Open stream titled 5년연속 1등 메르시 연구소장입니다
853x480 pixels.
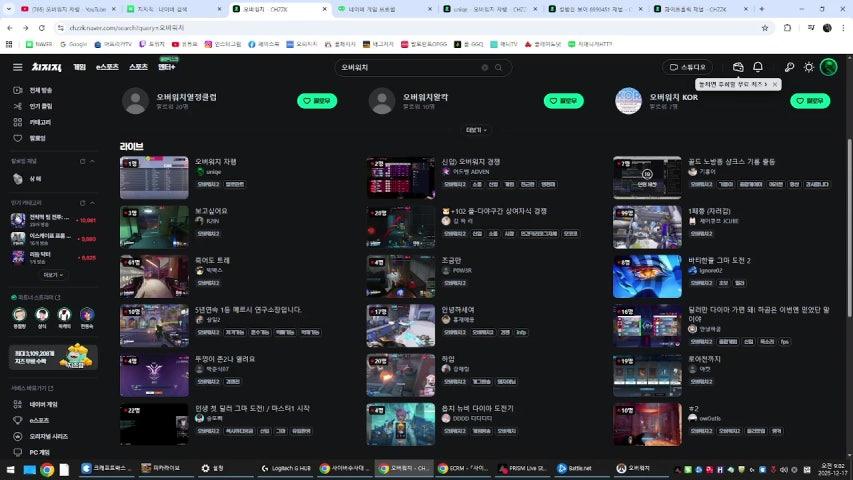pos(248,310)
